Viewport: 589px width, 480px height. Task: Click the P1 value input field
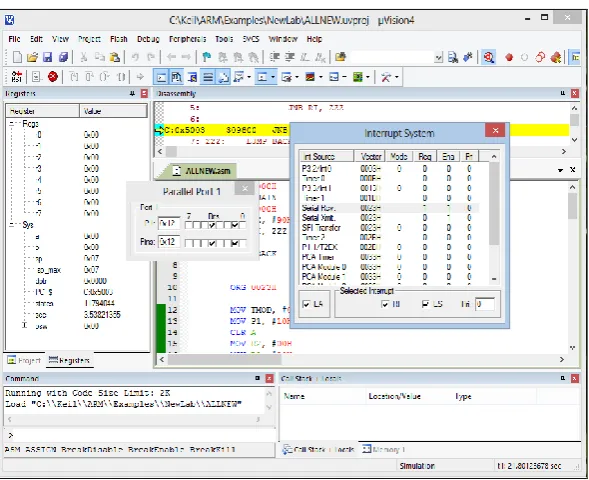pos(169,223)
